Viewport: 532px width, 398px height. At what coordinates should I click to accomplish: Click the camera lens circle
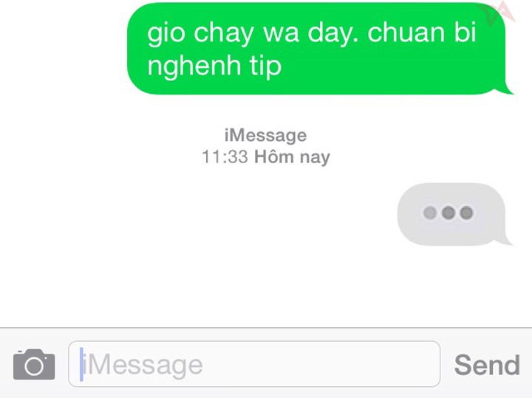[x=34, y=366]
